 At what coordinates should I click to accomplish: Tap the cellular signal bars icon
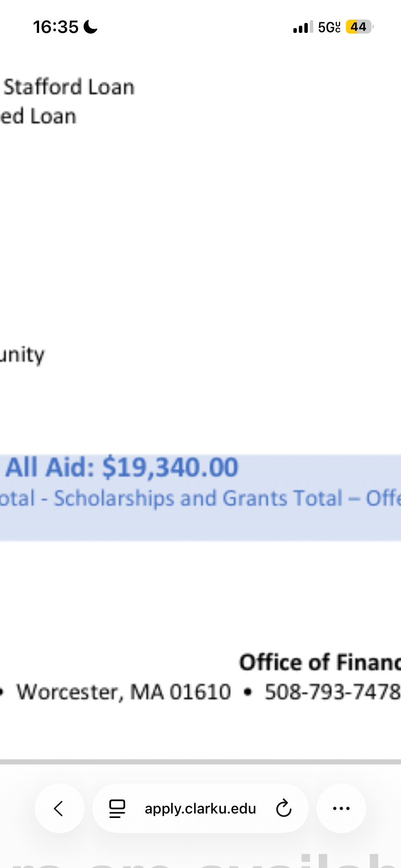pos(303,27)
